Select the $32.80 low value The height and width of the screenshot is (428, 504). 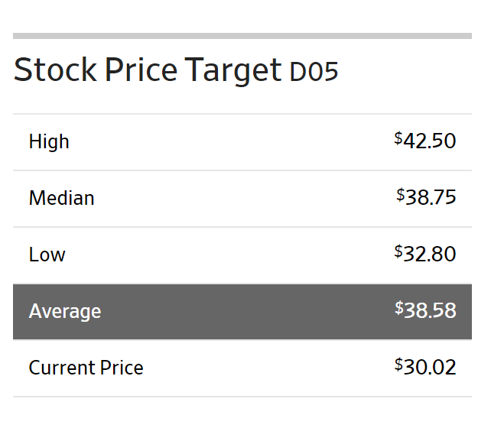[x=425, y=254]
